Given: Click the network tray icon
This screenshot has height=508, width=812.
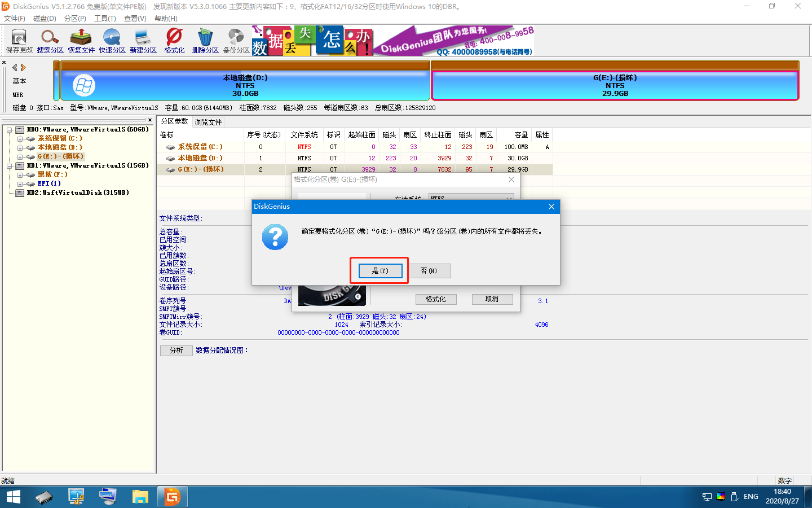Looking at the screenshot, I should (x=707, y=497).
